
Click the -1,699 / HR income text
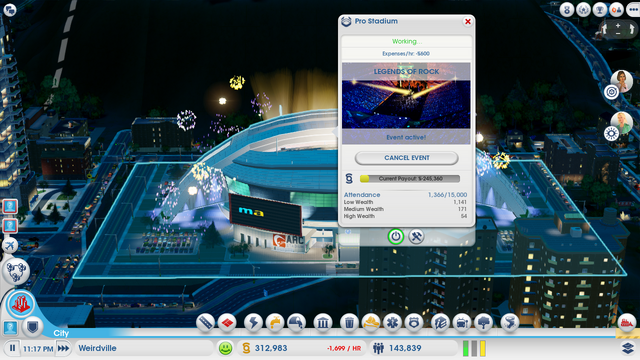[344, 348]
